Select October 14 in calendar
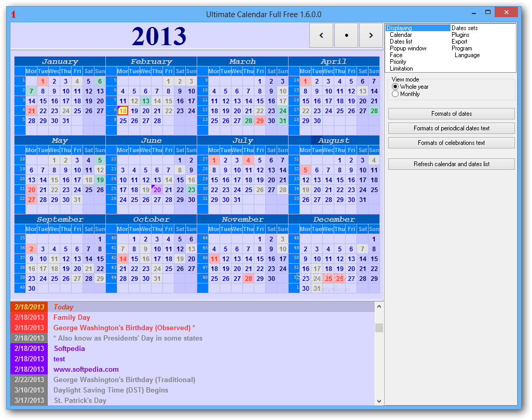 coord(123,259)
